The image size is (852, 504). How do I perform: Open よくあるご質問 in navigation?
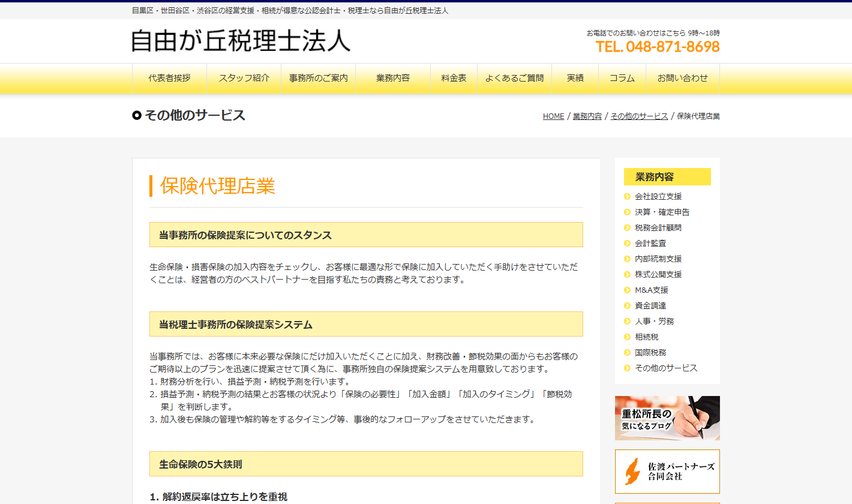[514, 78]
